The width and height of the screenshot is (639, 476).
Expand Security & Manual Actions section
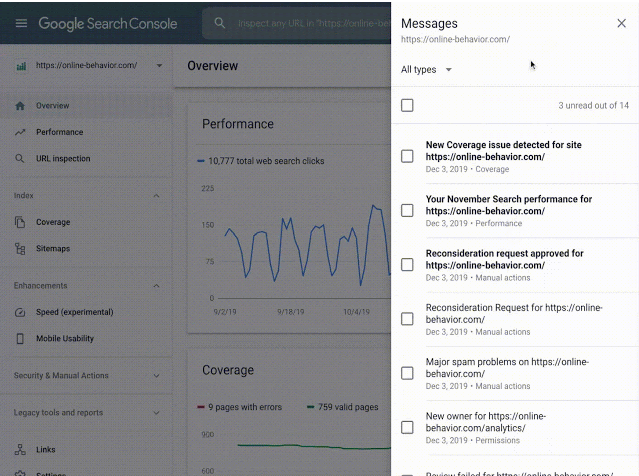[156, 376]
